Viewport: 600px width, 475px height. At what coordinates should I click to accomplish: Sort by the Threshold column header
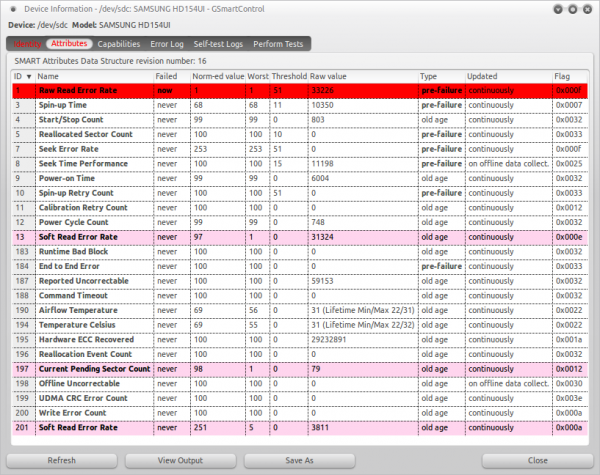(x=289, y=76)
